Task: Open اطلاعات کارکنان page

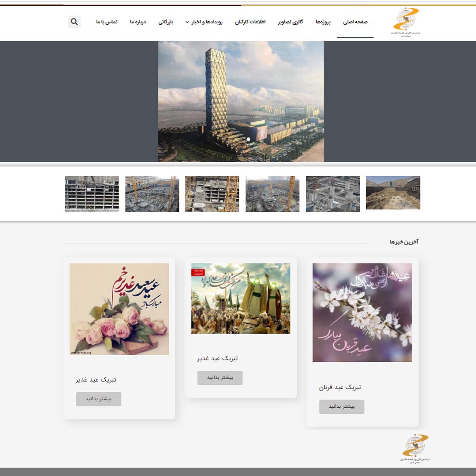Action: point(250,22)
